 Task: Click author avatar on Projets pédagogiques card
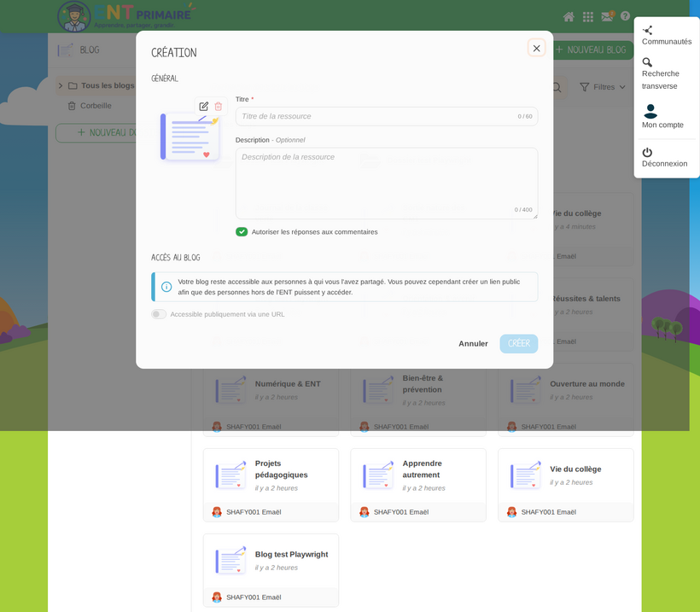click(x=217, y=512)
